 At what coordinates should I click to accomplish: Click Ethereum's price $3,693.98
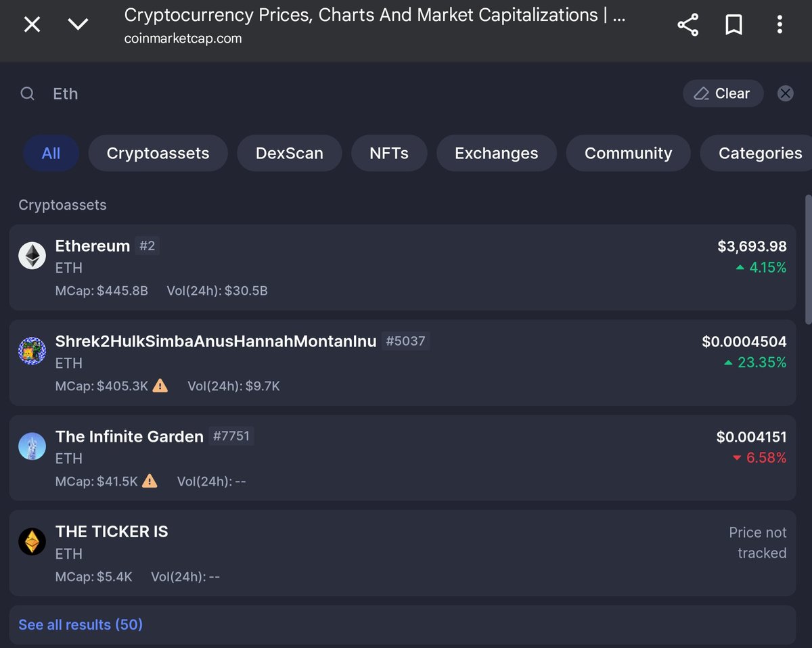pyautogui.click(x=752, y=246)
